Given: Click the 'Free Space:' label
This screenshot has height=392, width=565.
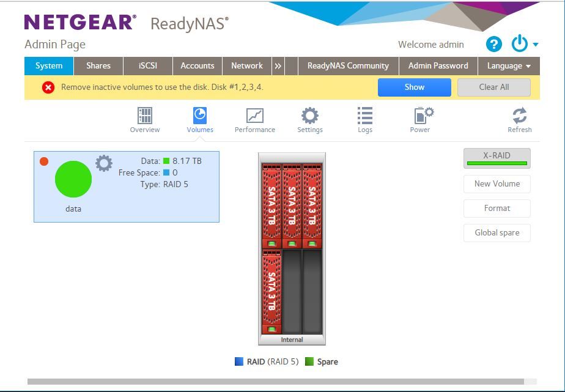Looking at the screenshot, I should [x=139, y=173].
